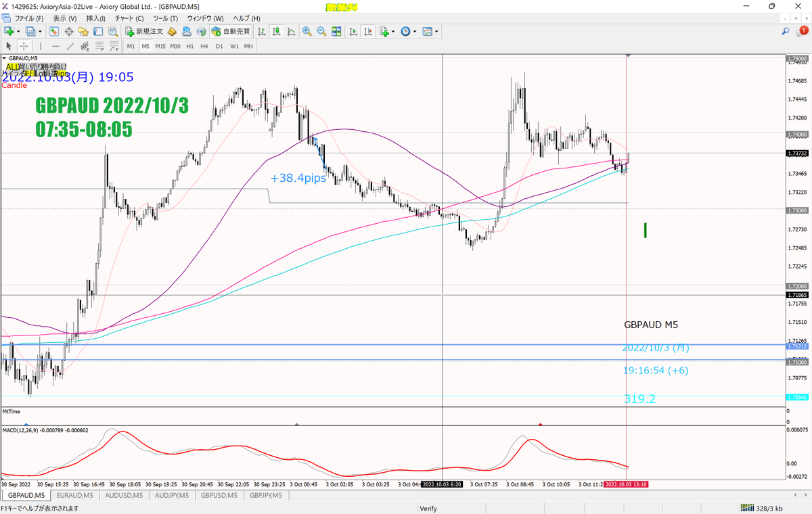Screen dimensions: 812x514
Task: Open the Data Window crosshair-circle icon
Action: click(x=69, y=31)
